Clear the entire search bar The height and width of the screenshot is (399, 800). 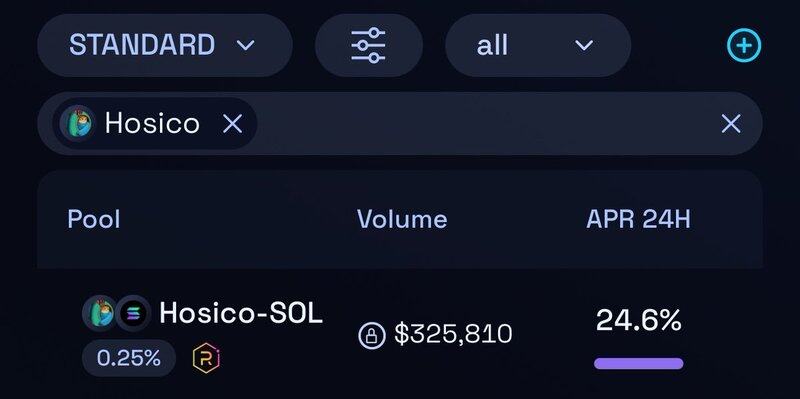tap(731, 124)
